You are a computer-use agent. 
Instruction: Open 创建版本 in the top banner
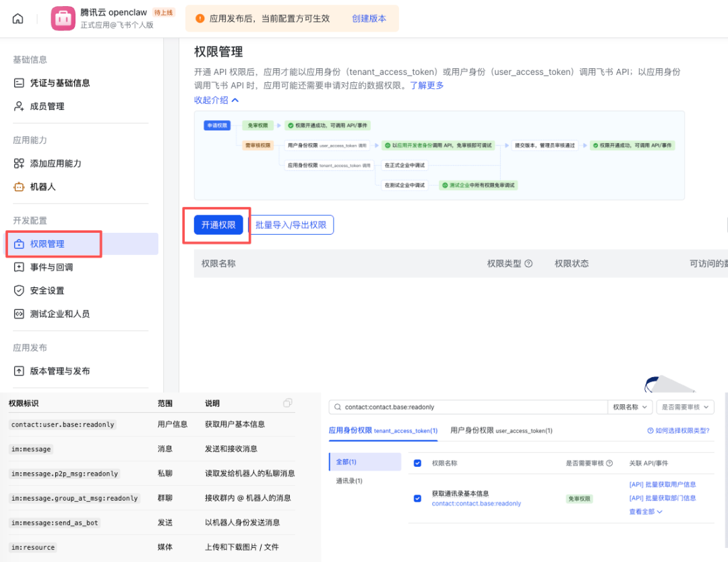pyautogui.click(x=371, y=18)
